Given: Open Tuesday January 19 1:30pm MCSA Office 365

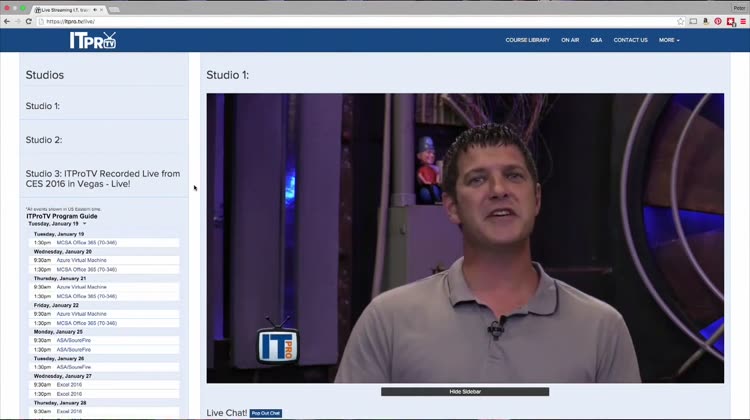Looking at the screenshot, I should click(104, 243).
